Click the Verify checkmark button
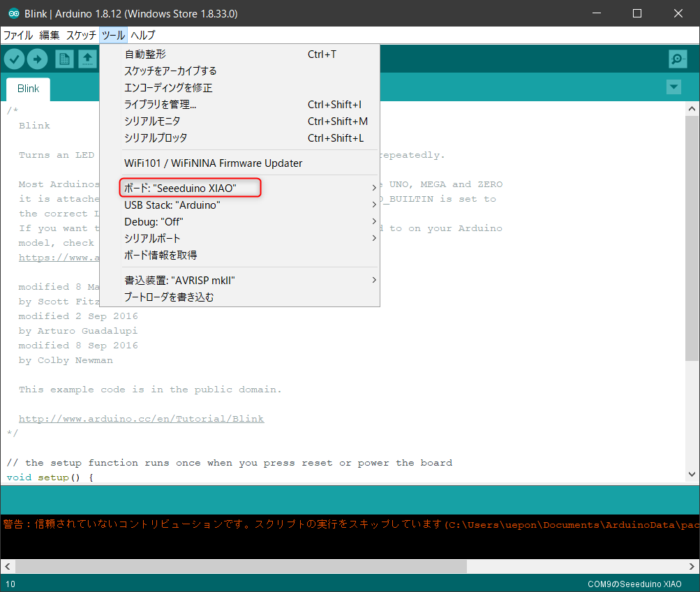The width and height of the screenshot is (700, 592). click(14, 59)
